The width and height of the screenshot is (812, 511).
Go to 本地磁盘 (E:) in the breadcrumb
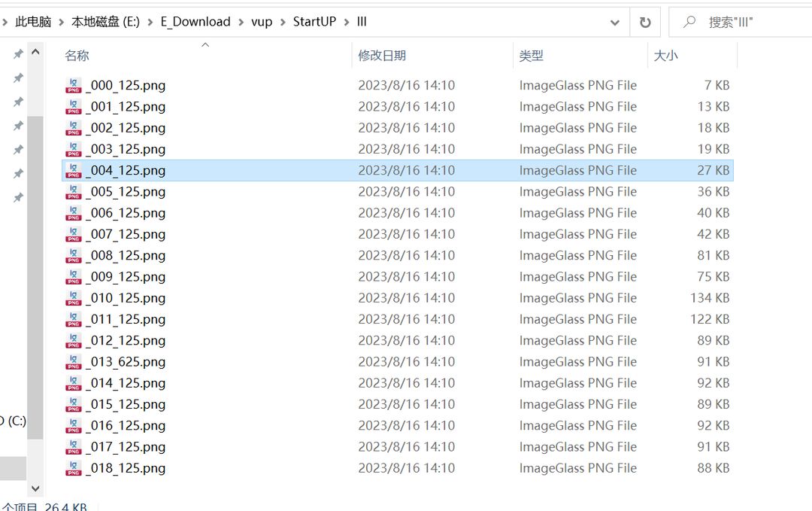(106, 22)
